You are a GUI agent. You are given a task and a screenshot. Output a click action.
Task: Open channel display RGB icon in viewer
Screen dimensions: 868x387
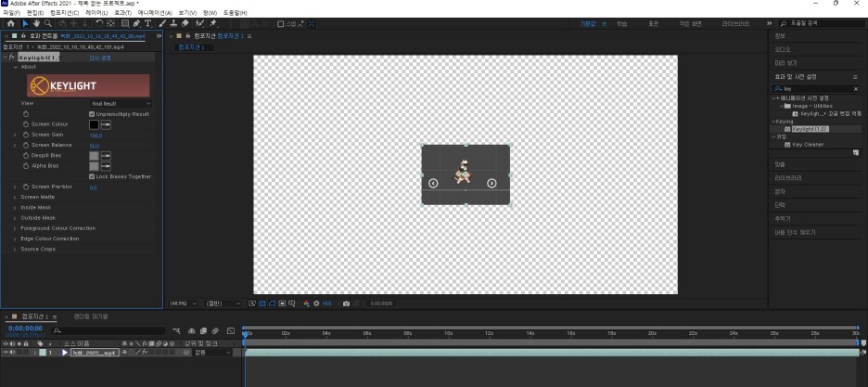coord(306,303)
